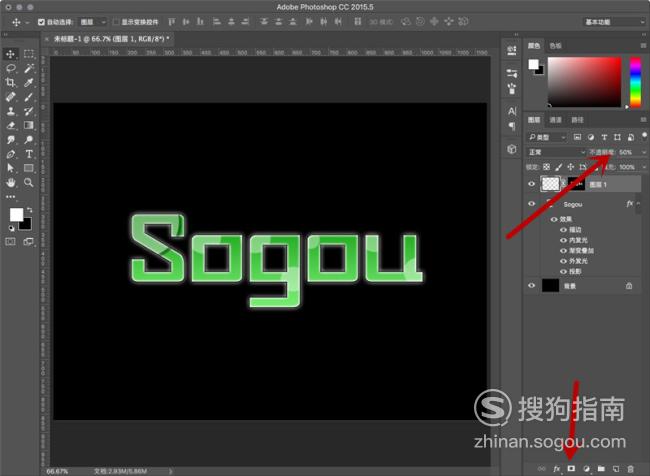Viewport: 650px width, 476px height.
Task: Select the Healing Brush tool
Action: click(10, 97)
